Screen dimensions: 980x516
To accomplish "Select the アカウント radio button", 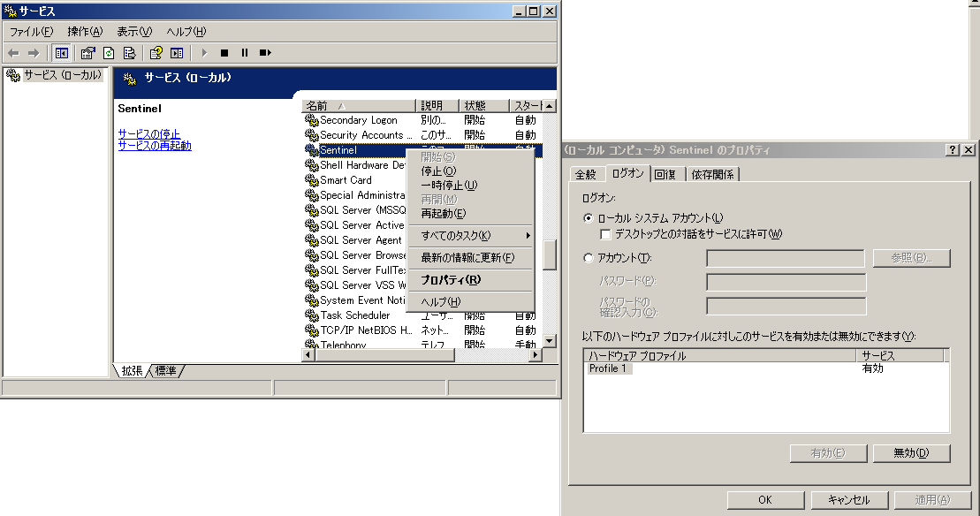I will 589,258.
